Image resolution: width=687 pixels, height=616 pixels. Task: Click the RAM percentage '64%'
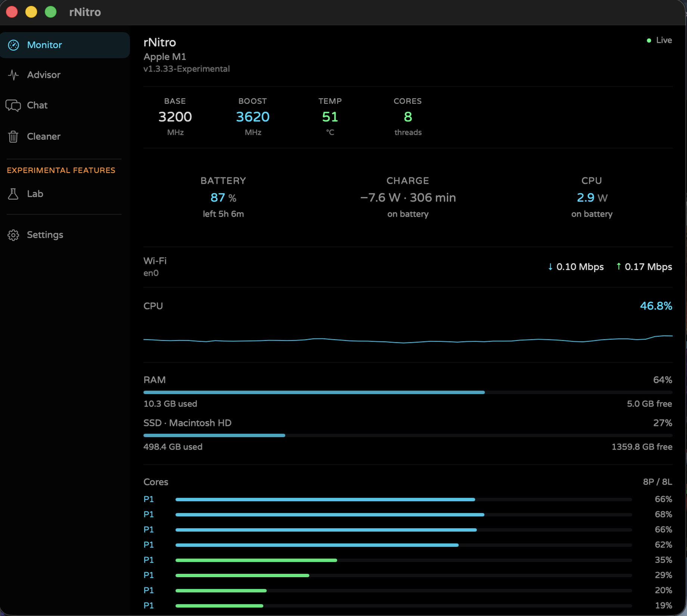[663, 380]
